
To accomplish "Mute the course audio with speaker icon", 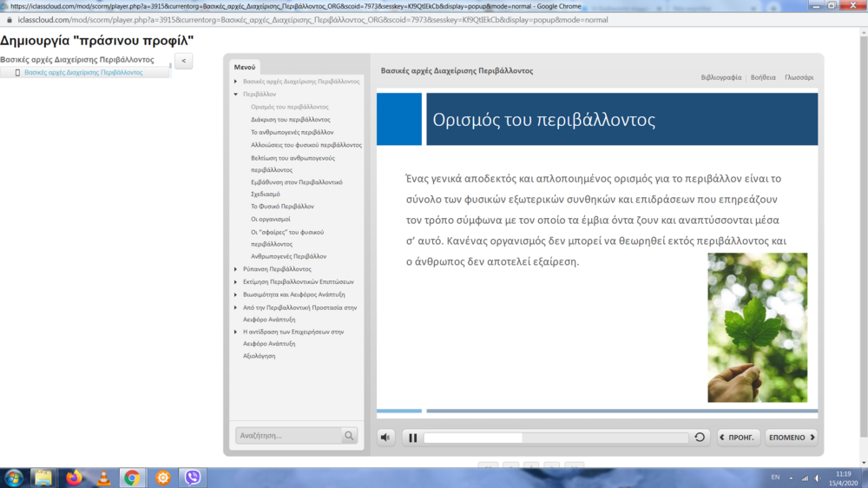I will (386, 438).
